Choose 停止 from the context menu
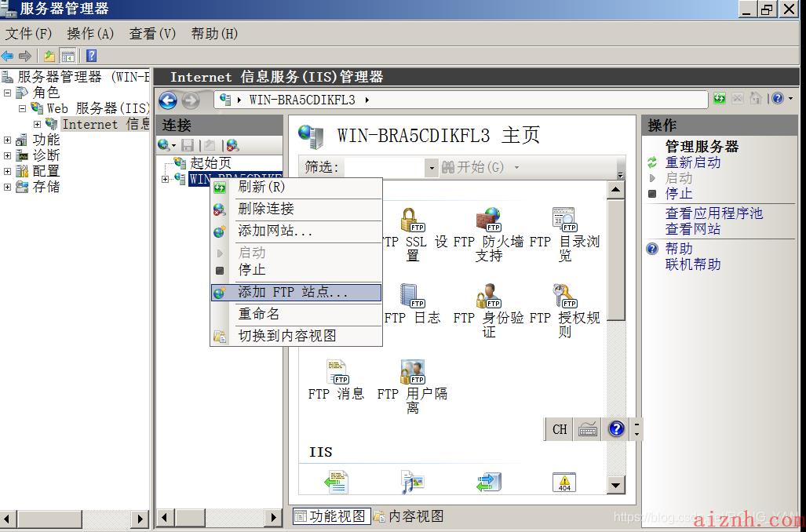 [297, 271]
